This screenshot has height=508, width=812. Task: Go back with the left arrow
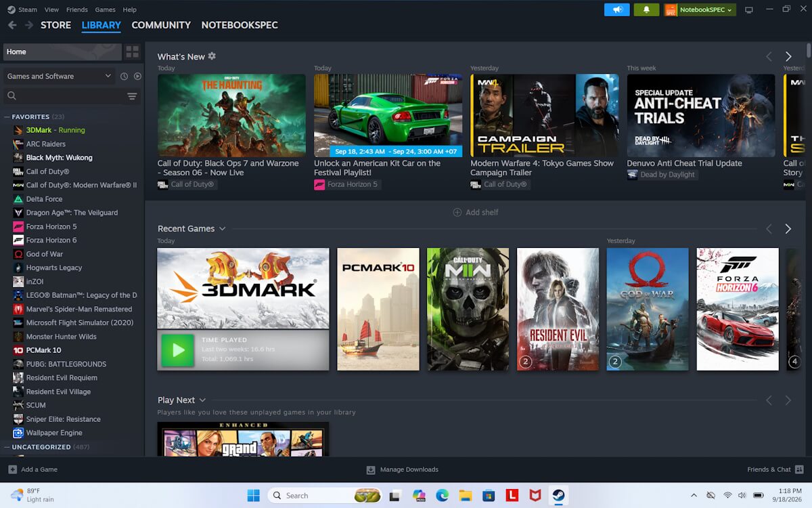pos(12,25)
